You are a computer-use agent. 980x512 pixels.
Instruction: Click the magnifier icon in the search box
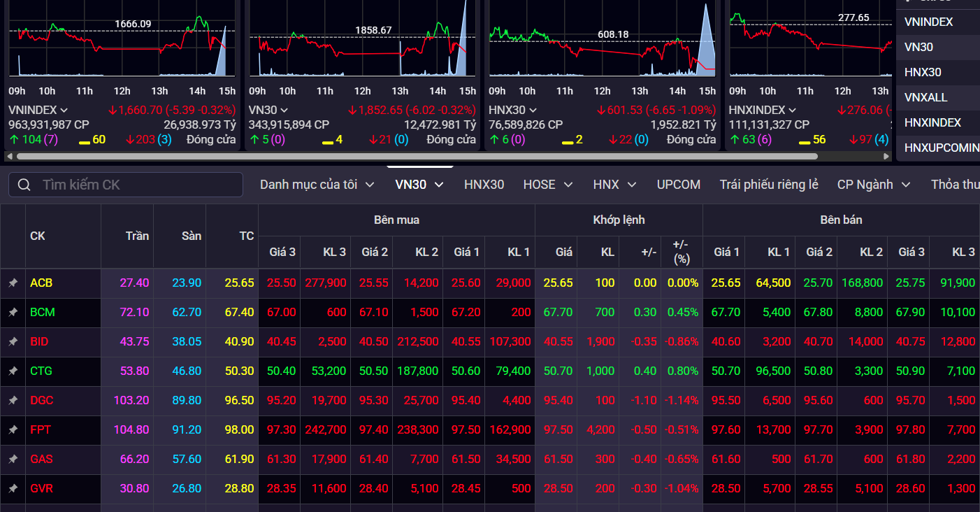click(x=24, y=185)
